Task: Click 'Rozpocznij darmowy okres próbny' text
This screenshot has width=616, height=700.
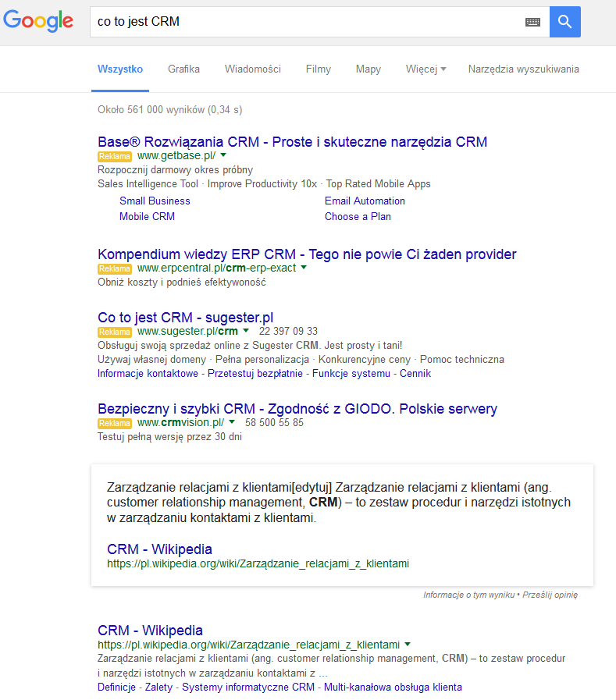Action: coord(175,170)
